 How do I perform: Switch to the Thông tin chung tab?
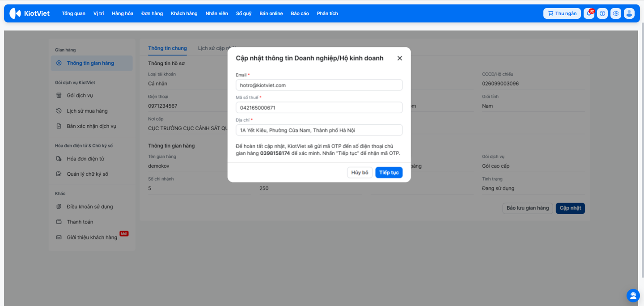168,48
